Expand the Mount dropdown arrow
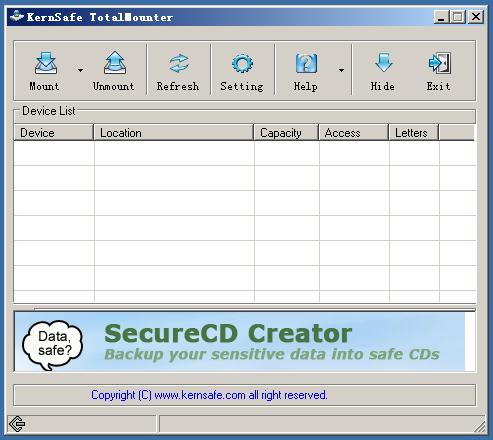The image size is (493, 440). 80,70
